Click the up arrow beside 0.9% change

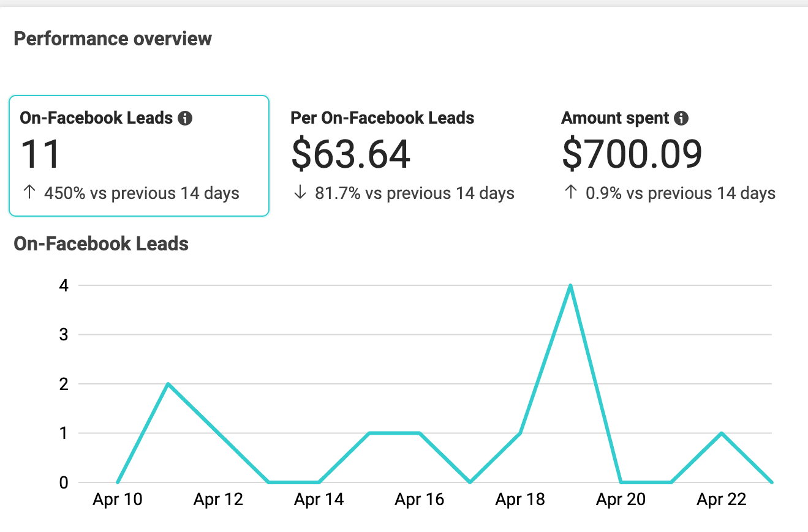click(570, 193)
